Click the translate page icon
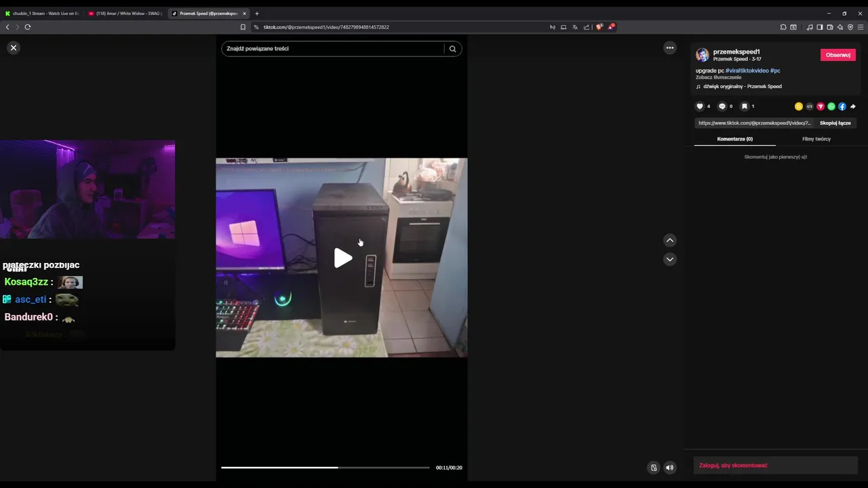 (x=574, y=27)
